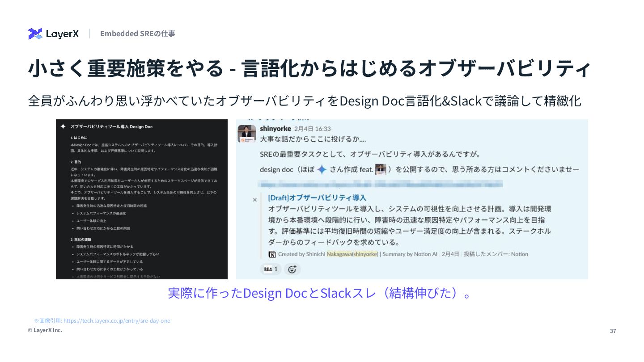Click the small person avatar after feat.
644x362 pixels.
380,169
